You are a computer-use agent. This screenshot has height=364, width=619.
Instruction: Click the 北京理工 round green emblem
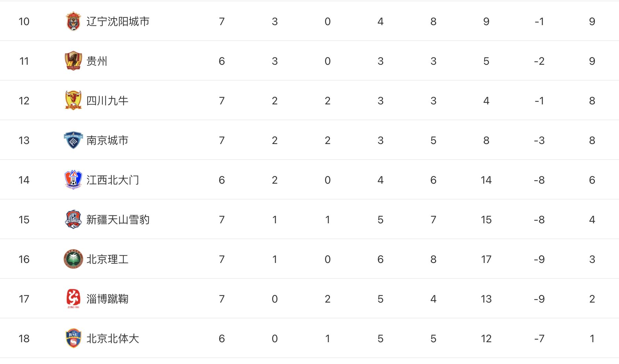(73, 259)
